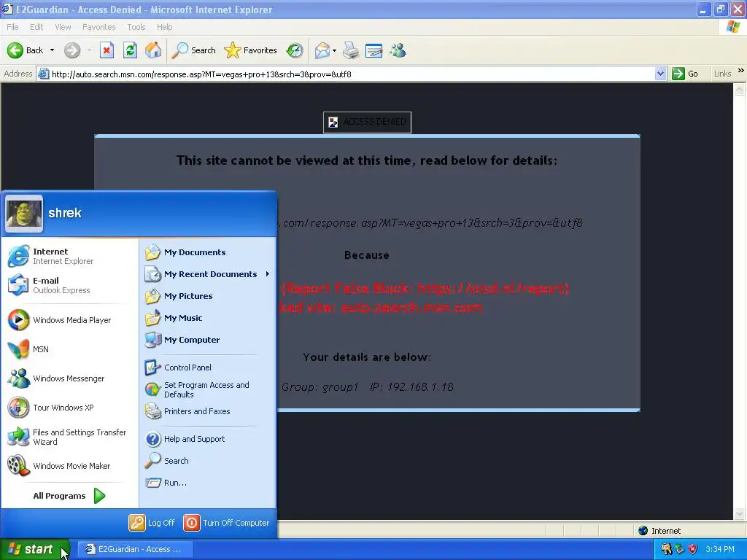Click the Start button
Viewport: 747px width, 560px height.
coord(34,550)
